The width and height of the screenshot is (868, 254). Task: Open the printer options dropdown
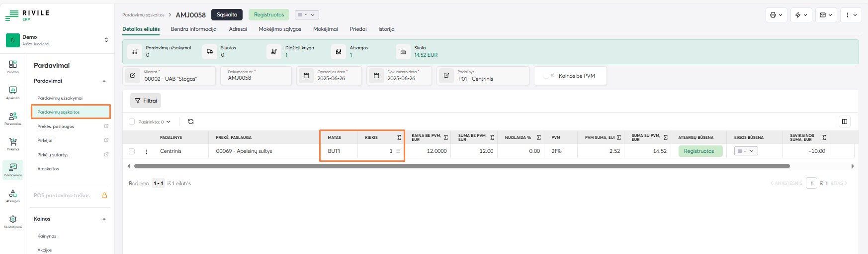[776, 15]
